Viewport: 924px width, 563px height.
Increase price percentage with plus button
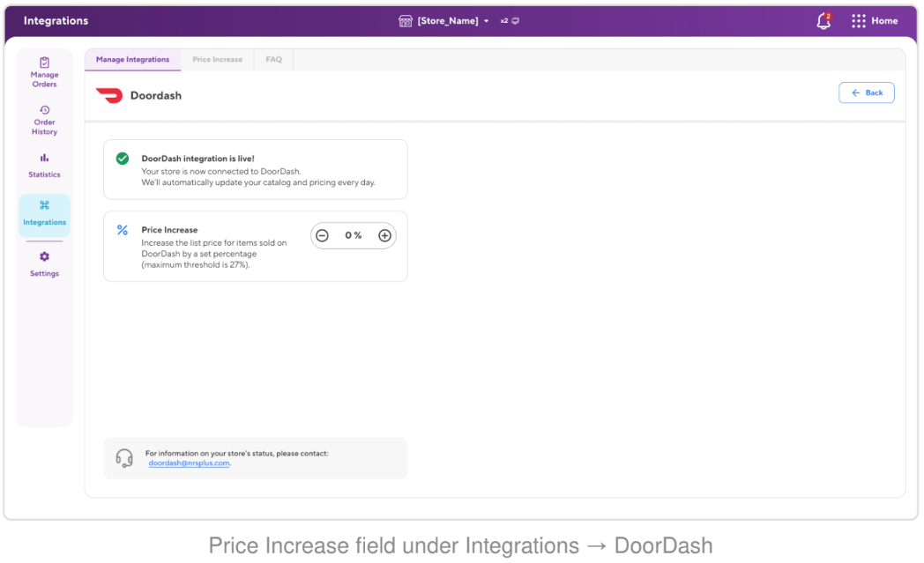point(384,235)
